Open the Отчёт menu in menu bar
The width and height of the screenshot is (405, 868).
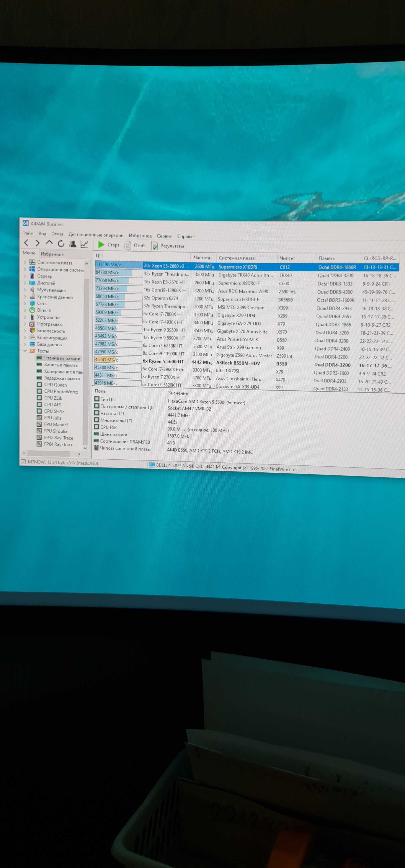click(57, 234)
